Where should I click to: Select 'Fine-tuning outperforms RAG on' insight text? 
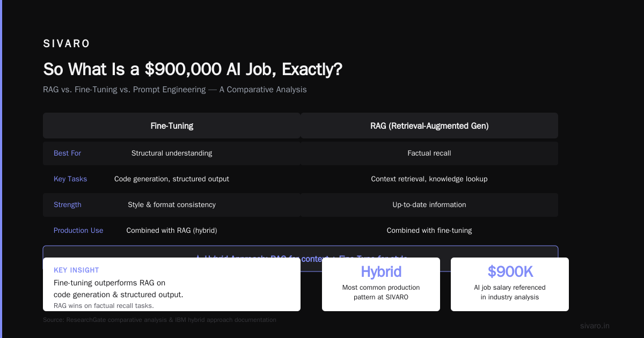click(109, 283)
